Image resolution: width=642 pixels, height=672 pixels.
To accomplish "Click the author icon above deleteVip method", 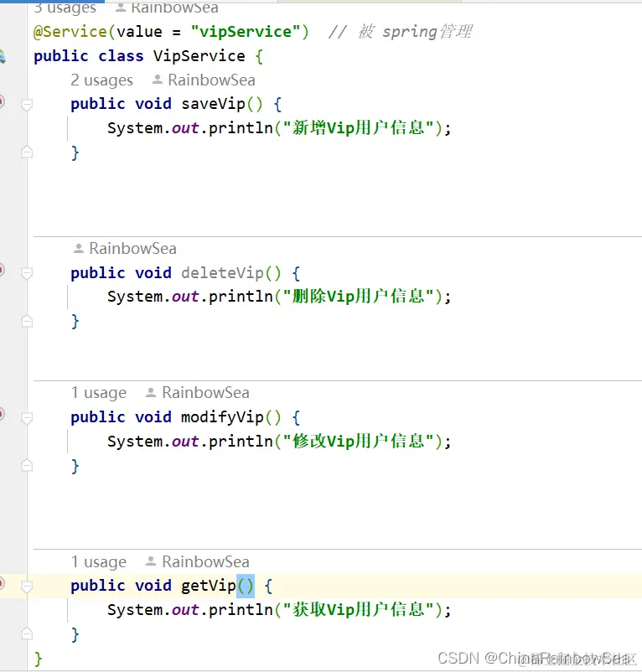I will click(x=79, y=248).
